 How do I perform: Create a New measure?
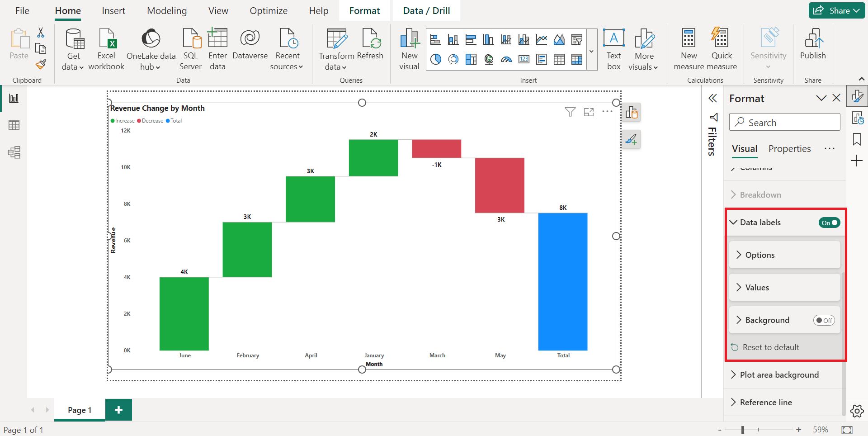click(689, 49)
